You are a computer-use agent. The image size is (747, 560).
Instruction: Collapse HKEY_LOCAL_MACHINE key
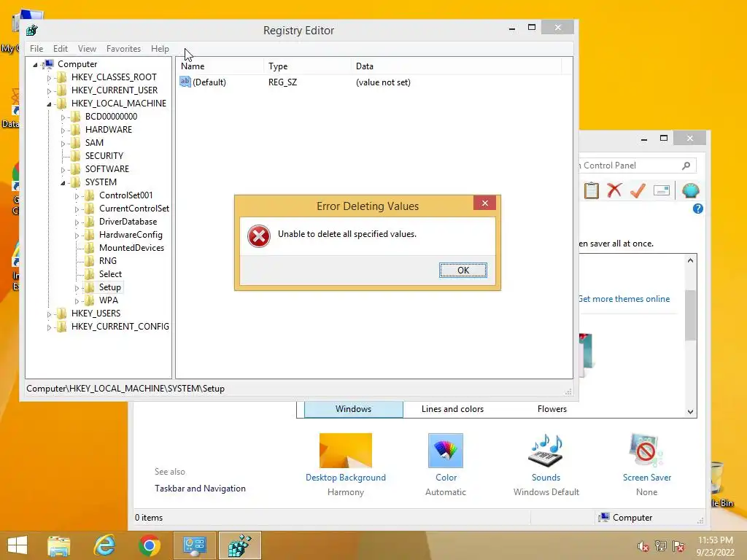(x=49, y=104)
